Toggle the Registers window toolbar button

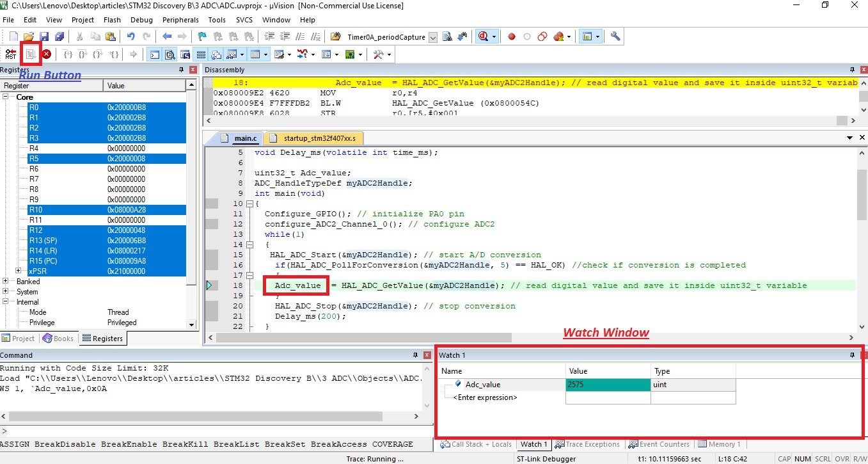201,54
